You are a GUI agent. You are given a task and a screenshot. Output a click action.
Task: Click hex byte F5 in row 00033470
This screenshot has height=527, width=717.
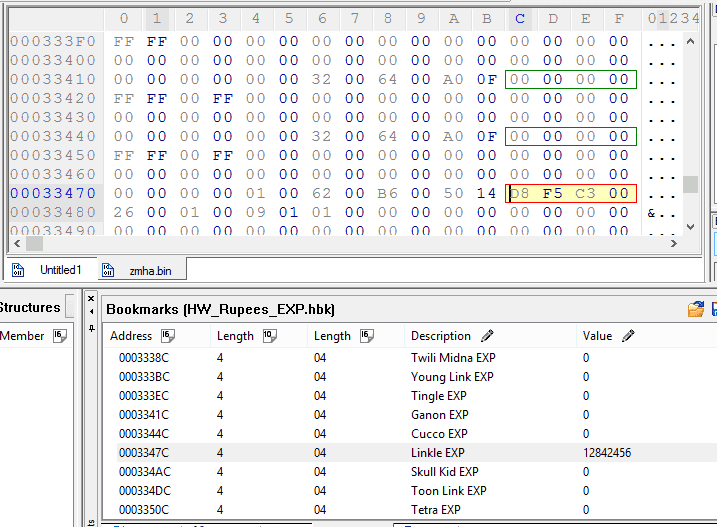[552, 194]
